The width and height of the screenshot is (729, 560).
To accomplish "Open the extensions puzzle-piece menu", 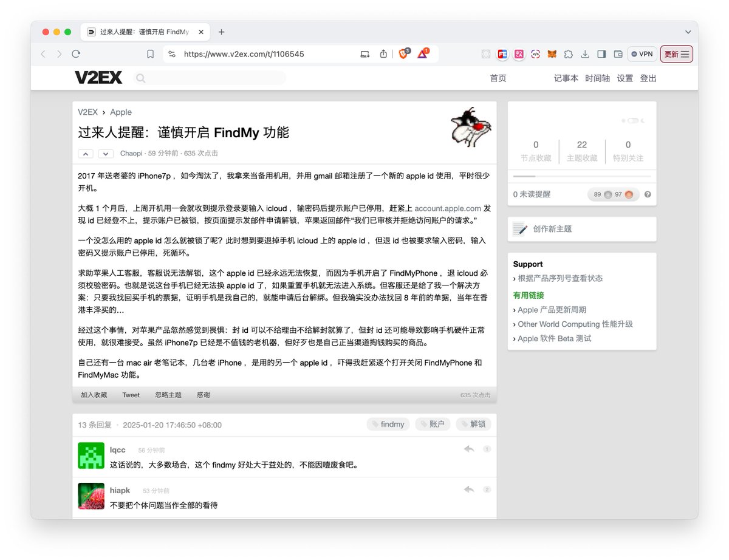I will coord(568,54).
